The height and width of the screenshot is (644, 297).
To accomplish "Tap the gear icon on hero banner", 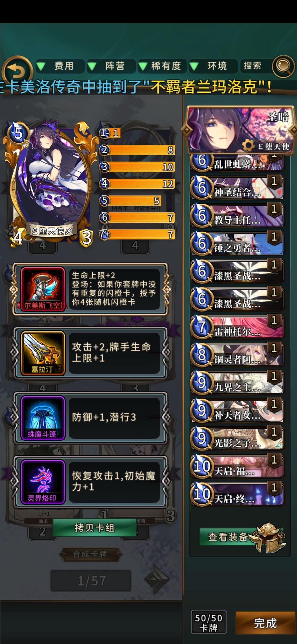I will (248, 145).
